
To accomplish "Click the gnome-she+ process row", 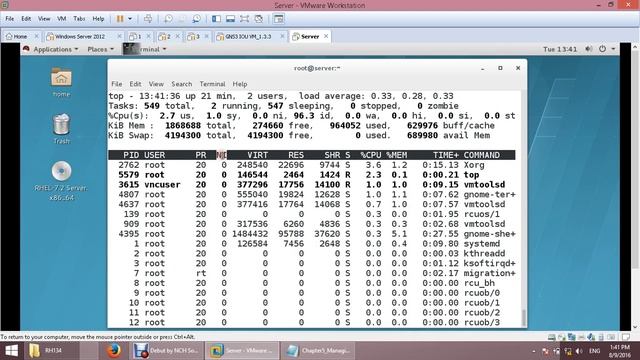I will pos(311,234).
